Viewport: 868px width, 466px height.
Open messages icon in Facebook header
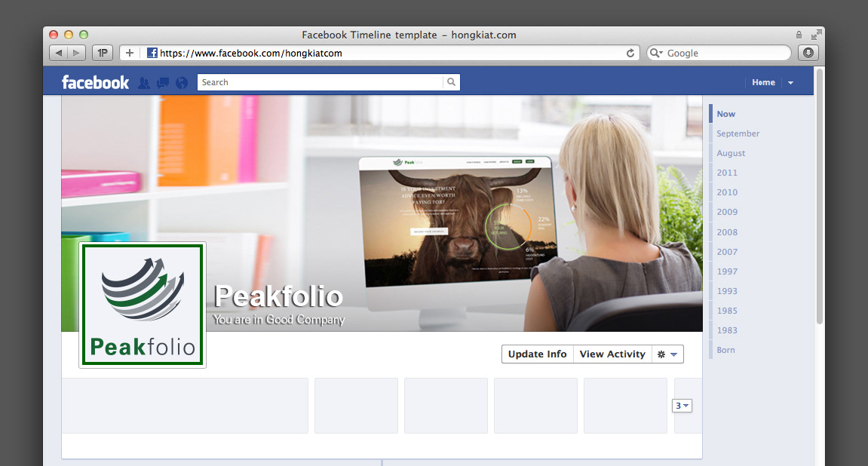pyautogui.click(x=163, y=82)
